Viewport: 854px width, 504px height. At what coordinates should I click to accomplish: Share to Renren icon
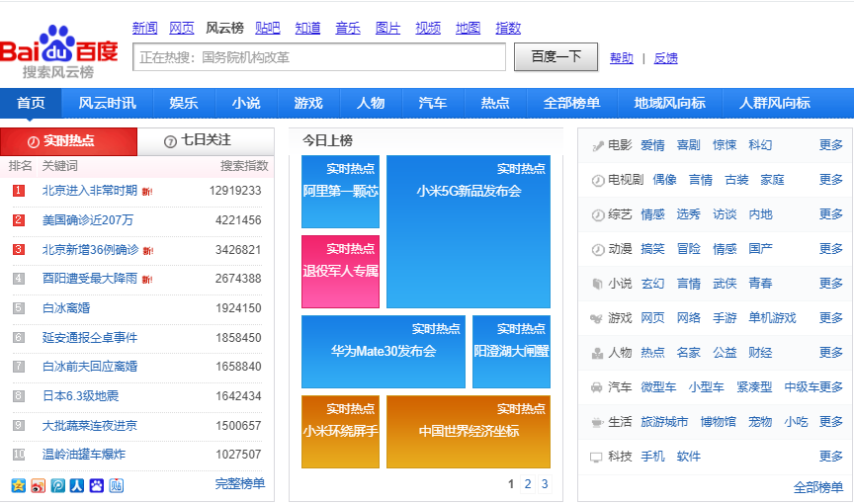[x=77, y=485]
